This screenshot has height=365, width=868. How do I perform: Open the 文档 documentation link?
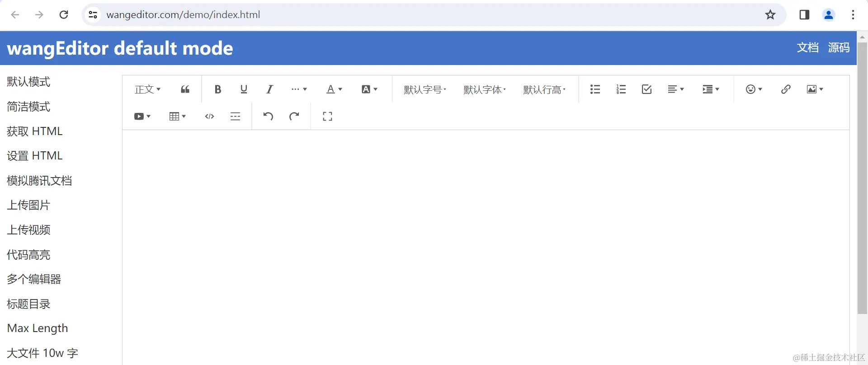[807, 47]
